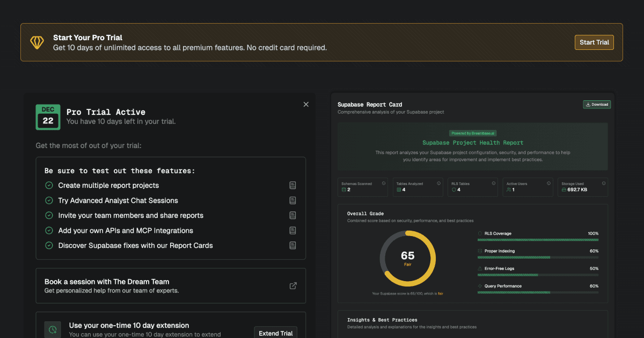Screen dimensions: 644x338
Task: Open docs icon for Create multiple report projects
Action: click(x=292, y=185)
